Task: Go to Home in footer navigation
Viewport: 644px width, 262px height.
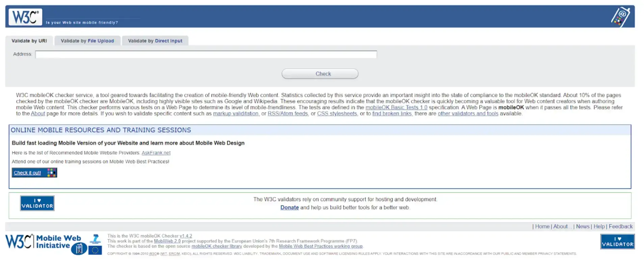Action: (542, 227)
